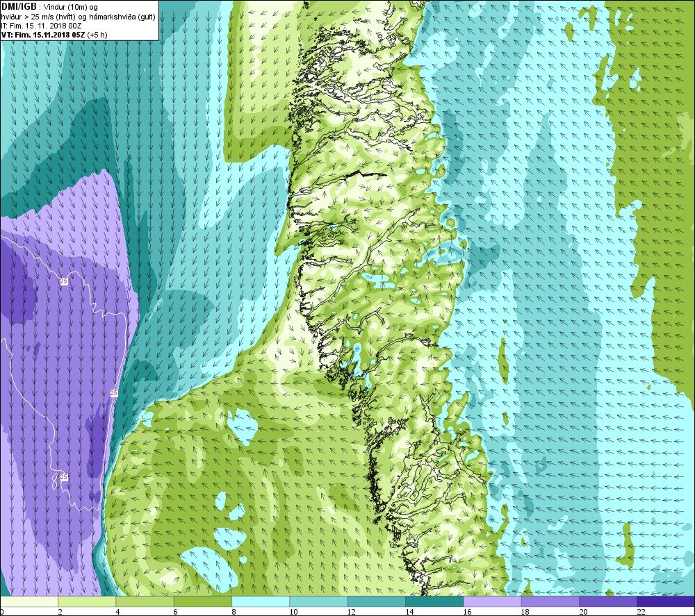Pick the darkest purple legend swatch above 22

pos(666,601)
